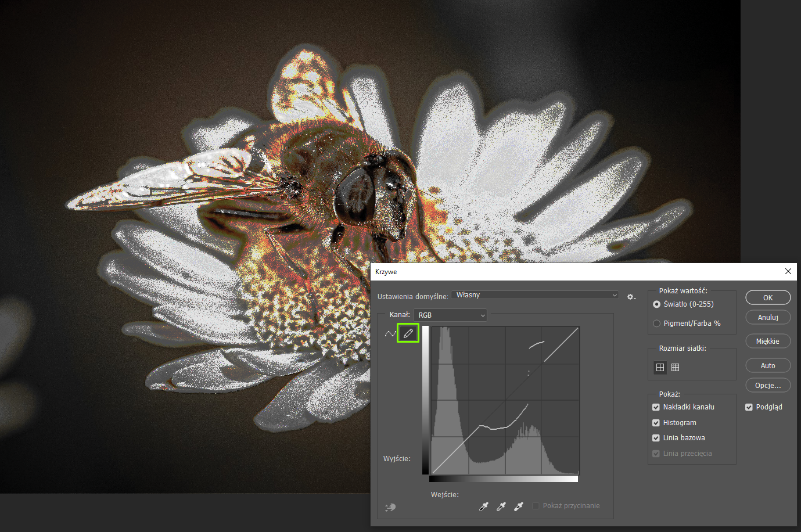Screen dimensions: 801x532
Task: Select the edit-points curve tool
Action: [390, 333]
